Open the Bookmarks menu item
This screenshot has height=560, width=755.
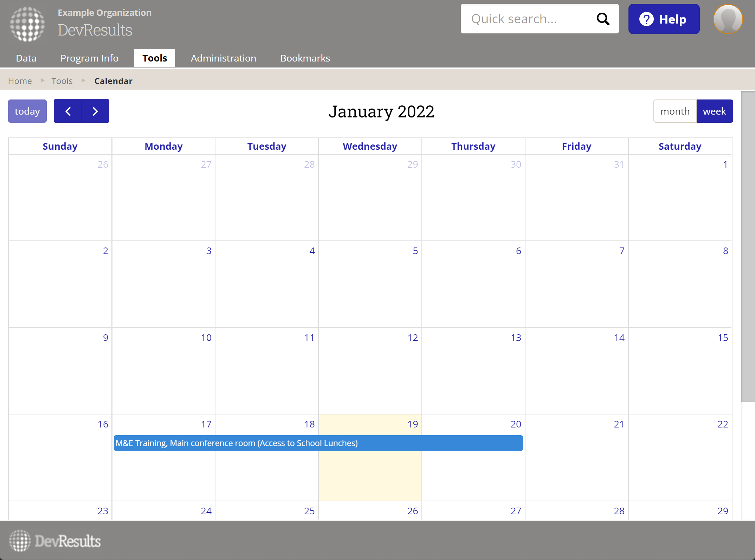[x=305, y=58]
